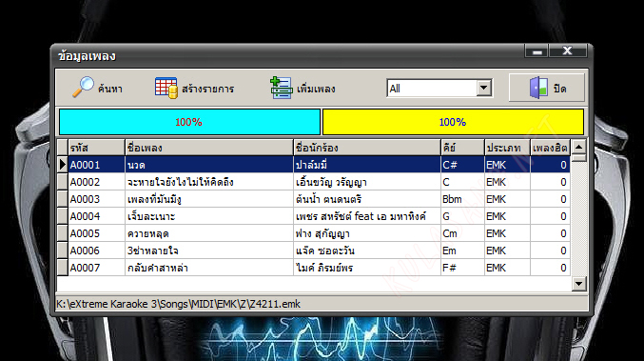The image size is (644, 361).
Task: Sort by the เพลงฮิต column header
Action: pos(550,148)
